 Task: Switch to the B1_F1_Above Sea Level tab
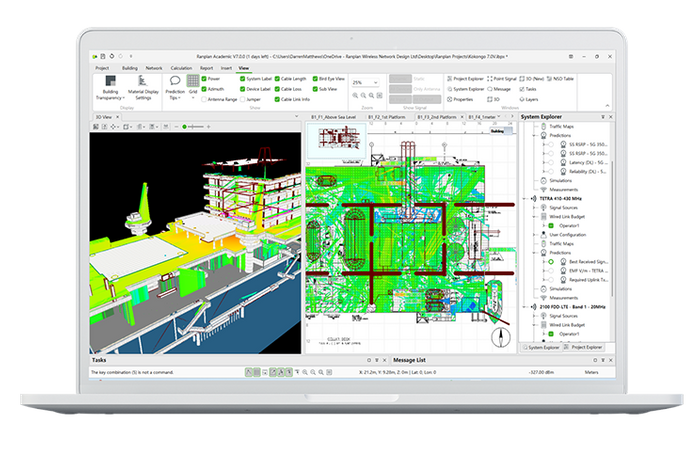pyautogui.click(x=333, y=117)
